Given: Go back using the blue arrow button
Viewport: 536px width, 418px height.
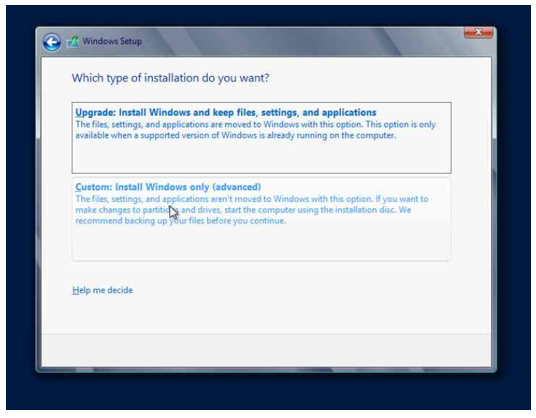Looking at the screenshot, I should 52,42.
